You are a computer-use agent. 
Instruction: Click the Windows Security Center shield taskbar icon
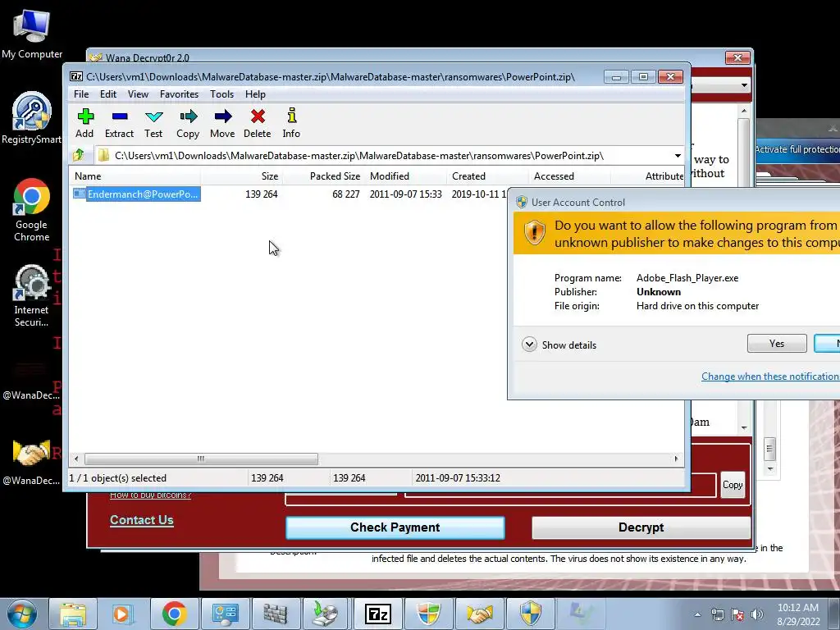coord(428,614)
